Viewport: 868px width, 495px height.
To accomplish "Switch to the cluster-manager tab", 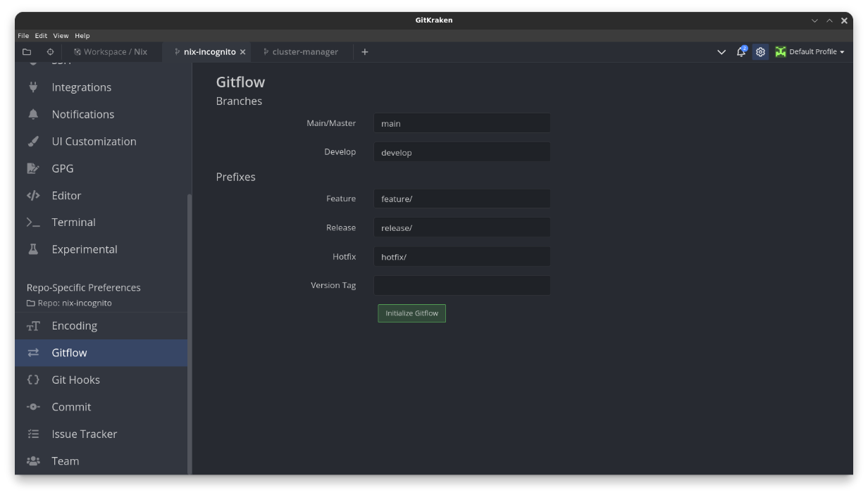I will coord(302,51).
